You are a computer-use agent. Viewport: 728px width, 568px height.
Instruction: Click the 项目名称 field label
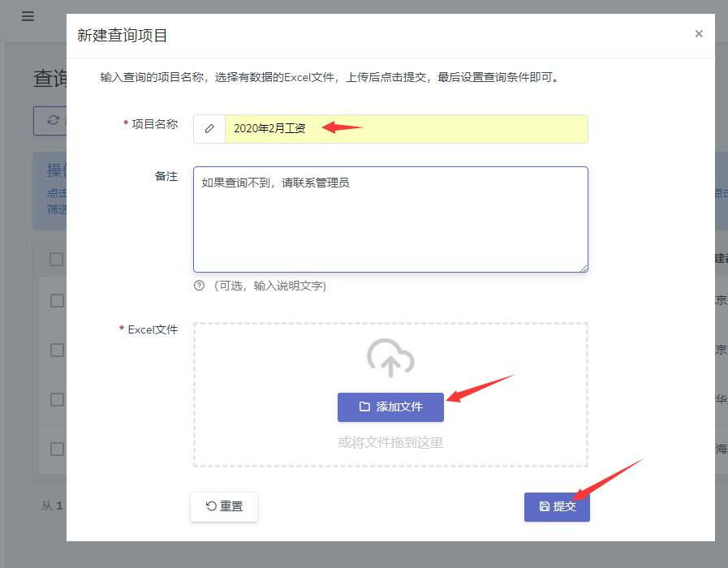pyautogui.click(x=154, y=124)
